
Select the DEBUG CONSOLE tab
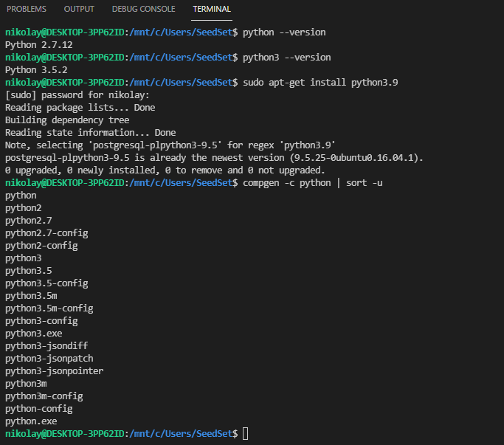143,9
